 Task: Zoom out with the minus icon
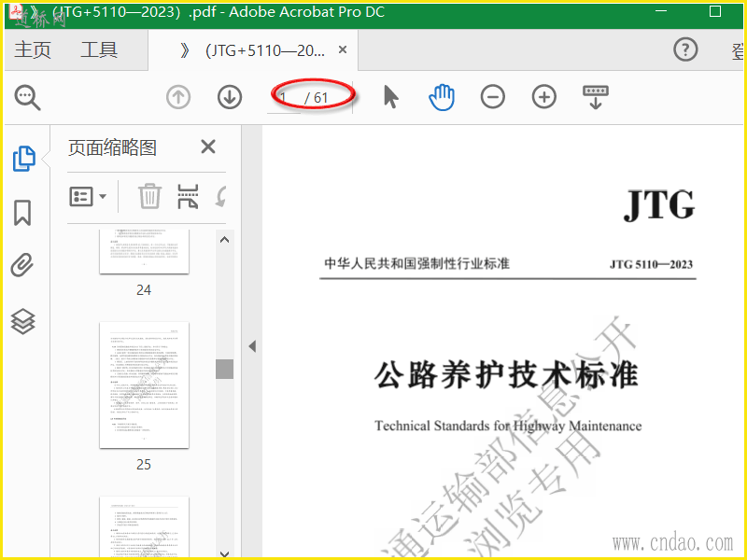click(x=493, y=97)
